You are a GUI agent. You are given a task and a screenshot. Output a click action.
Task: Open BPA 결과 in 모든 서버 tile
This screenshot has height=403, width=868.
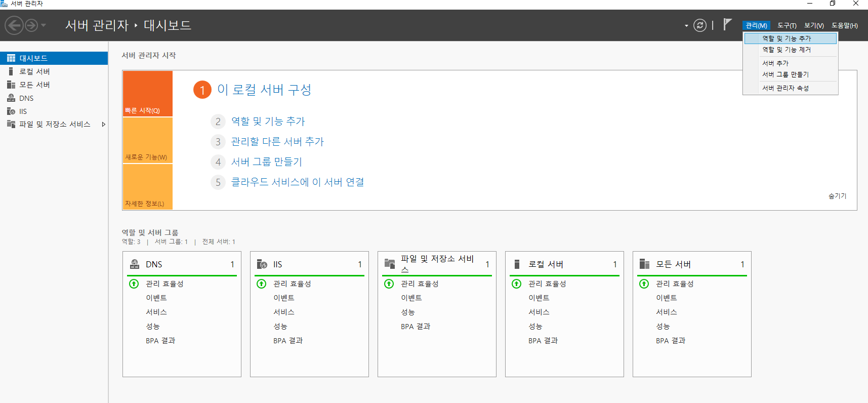(x=671, y=341)
